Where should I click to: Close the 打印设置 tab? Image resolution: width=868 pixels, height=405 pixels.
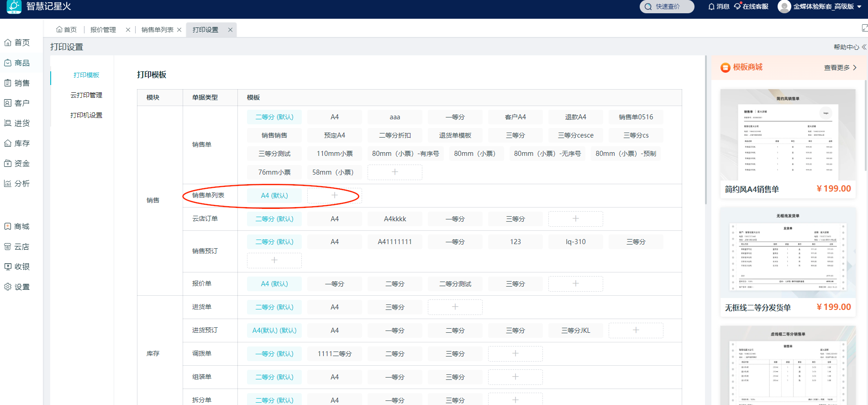coord(230,30)
